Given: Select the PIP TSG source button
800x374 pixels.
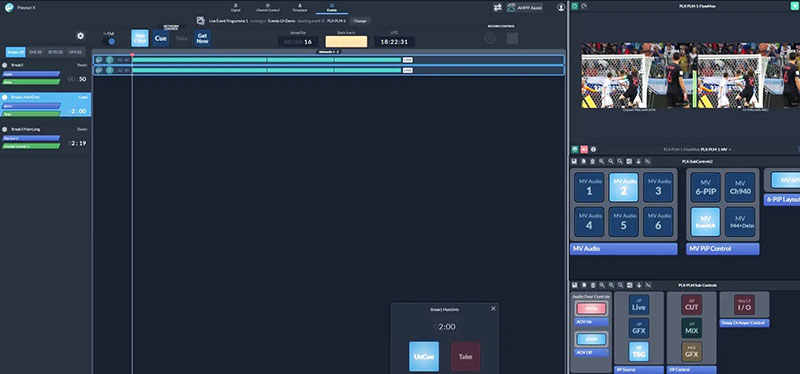Looking at the screenshot, I should [x=639, y=352].
